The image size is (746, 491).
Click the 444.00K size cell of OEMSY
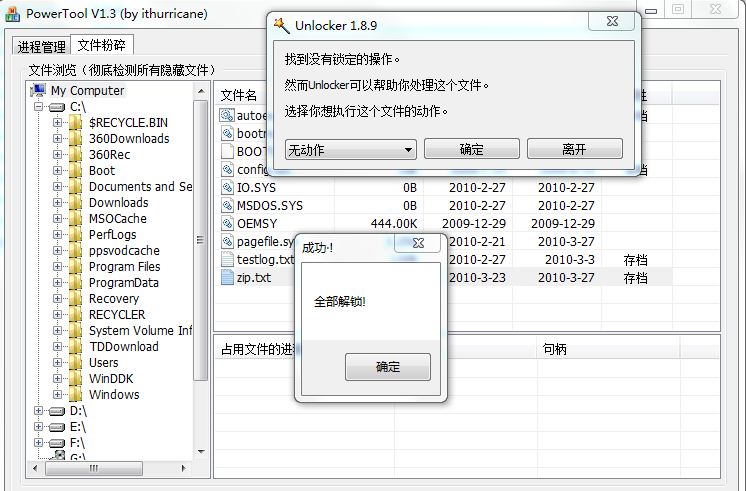(x=394, y=224)
